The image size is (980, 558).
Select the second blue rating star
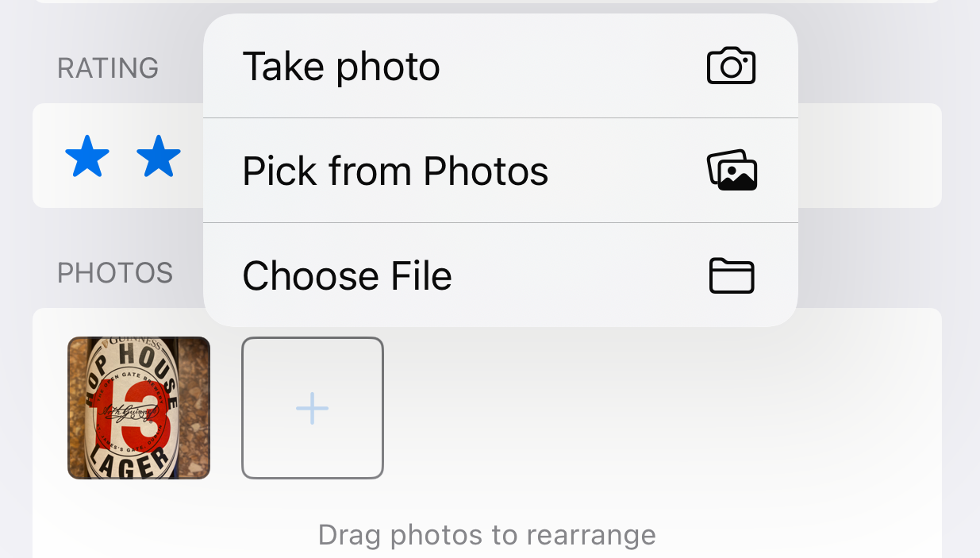pos(159,156)
